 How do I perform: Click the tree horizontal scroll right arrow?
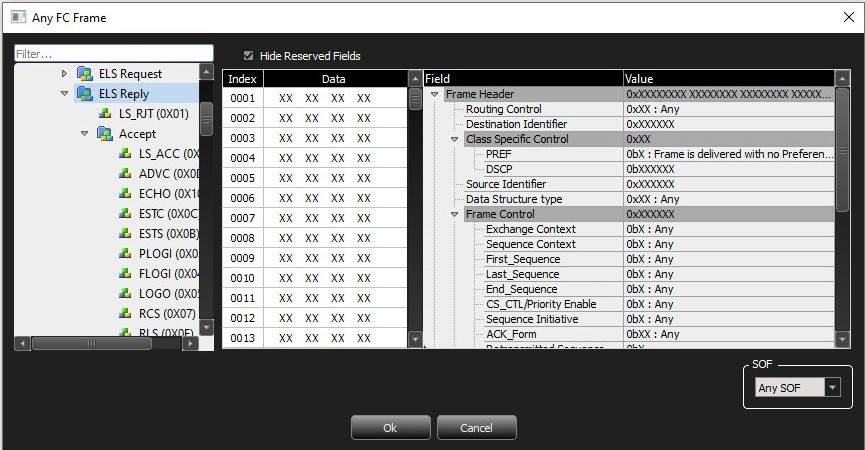190,344
